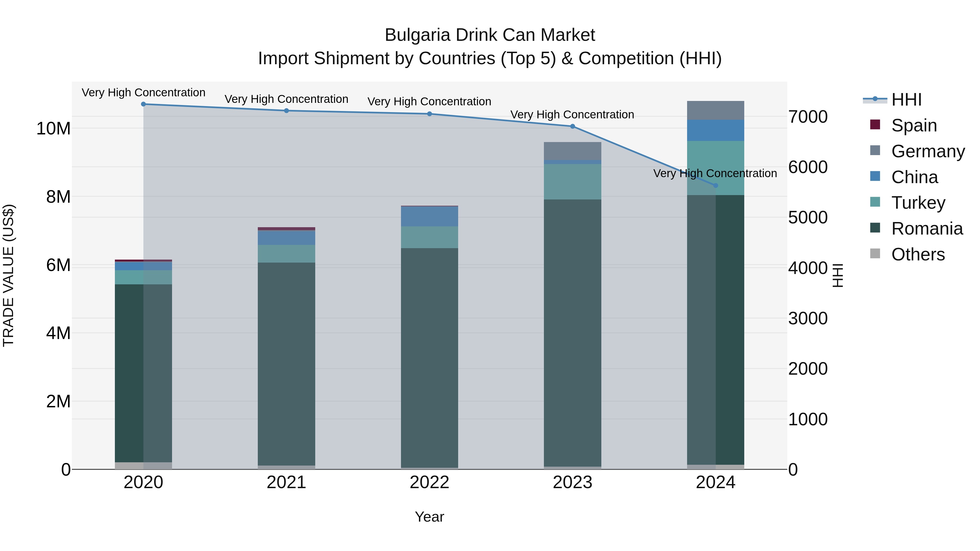Click the 2021 x-axis year label

coord(286,482)
